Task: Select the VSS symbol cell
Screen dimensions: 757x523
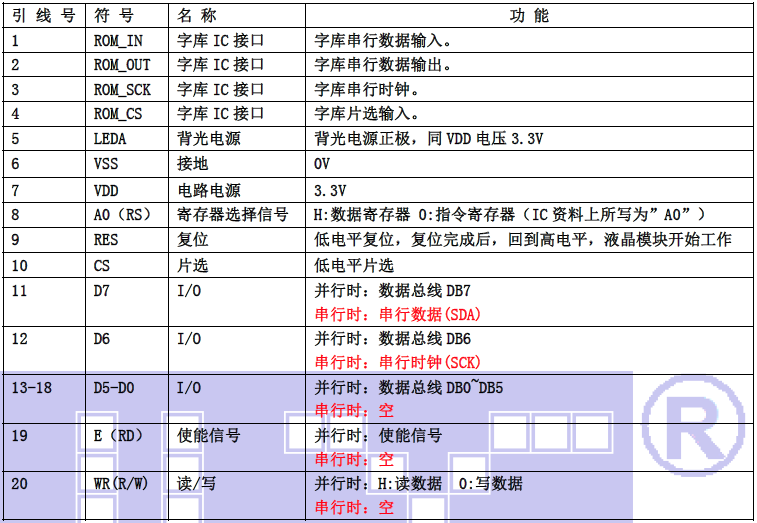Action: tap(106, 164)
